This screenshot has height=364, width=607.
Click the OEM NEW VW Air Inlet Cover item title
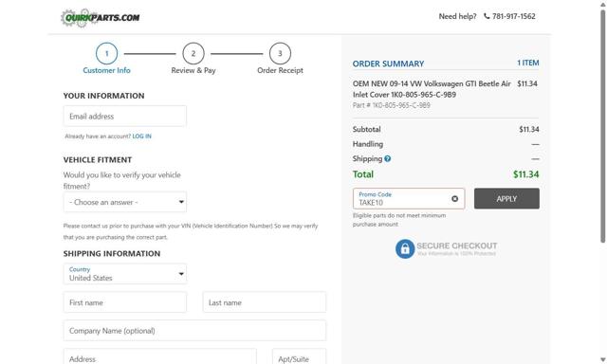[432, 89]
